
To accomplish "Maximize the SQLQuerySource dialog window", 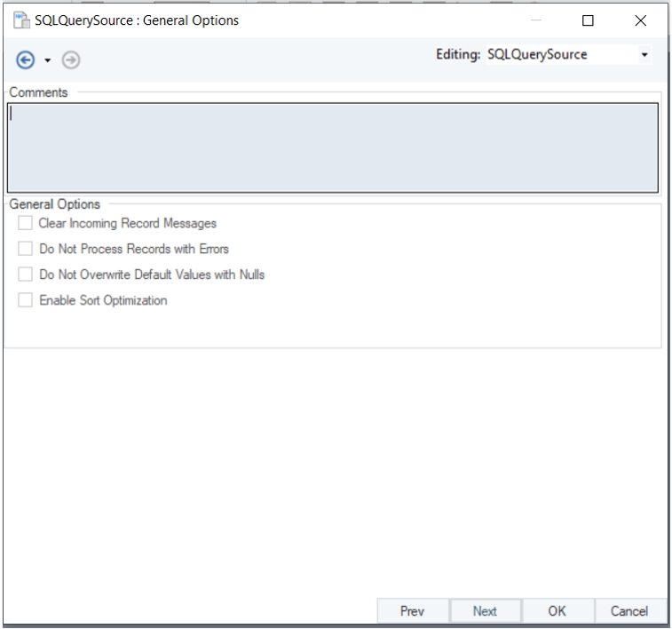I will pos(588,20).
